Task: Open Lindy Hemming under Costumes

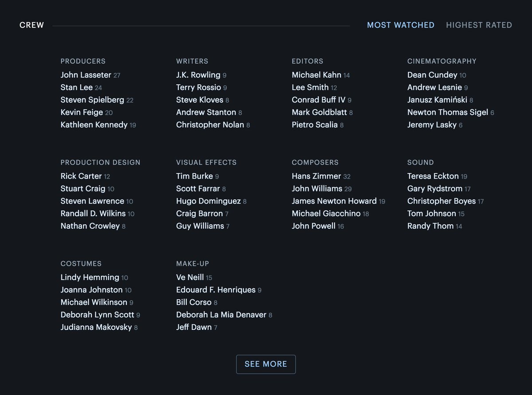Action: coord(90,277)
